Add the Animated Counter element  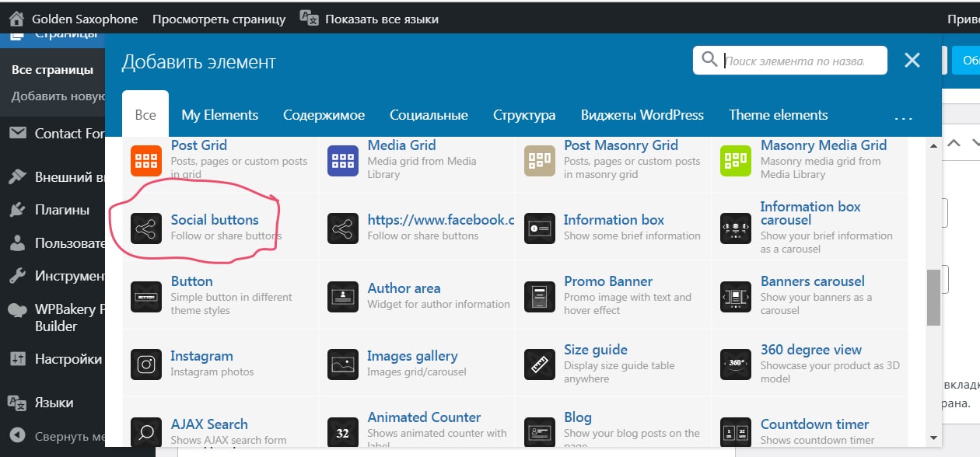click(x=416, y=424)
